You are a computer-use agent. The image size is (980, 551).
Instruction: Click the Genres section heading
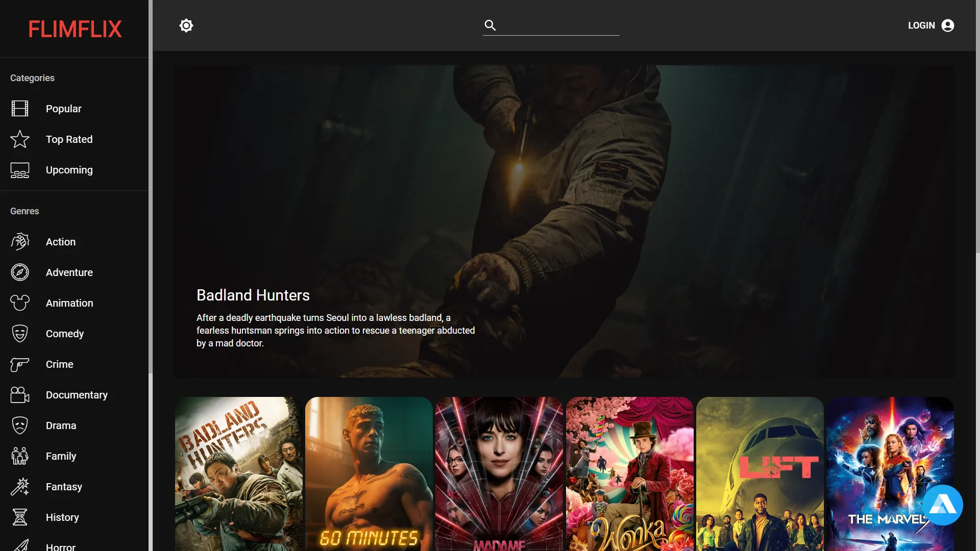pyautogui.click(x=24, y=211)
